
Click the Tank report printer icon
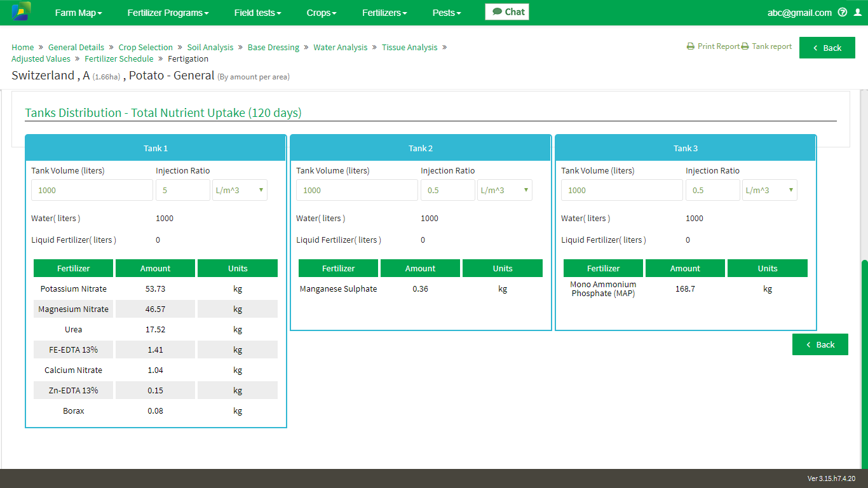(745, 46)
